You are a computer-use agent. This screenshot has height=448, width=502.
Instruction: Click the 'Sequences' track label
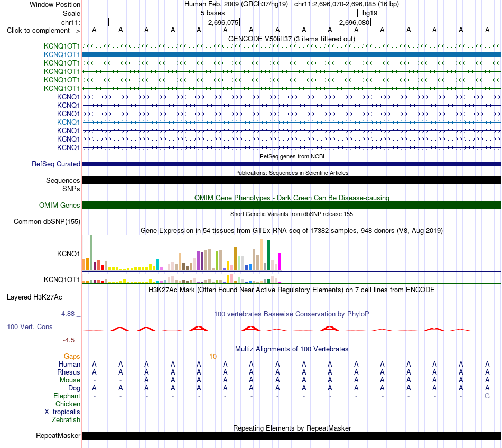(x=63, y=181)
